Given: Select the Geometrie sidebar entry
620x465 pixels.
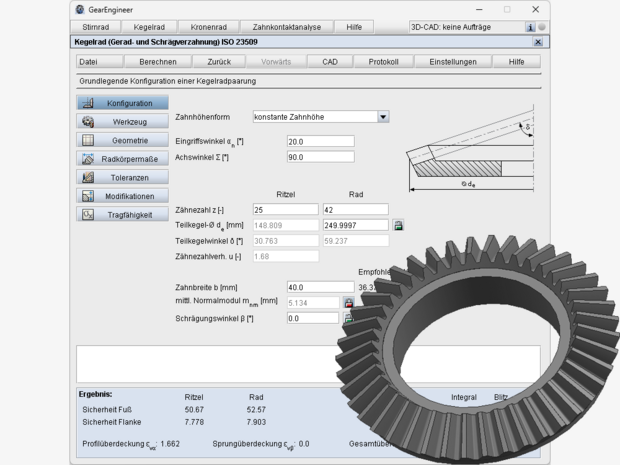Looking at the screenshot, I should pyautogui.click(x=123, y=140).
